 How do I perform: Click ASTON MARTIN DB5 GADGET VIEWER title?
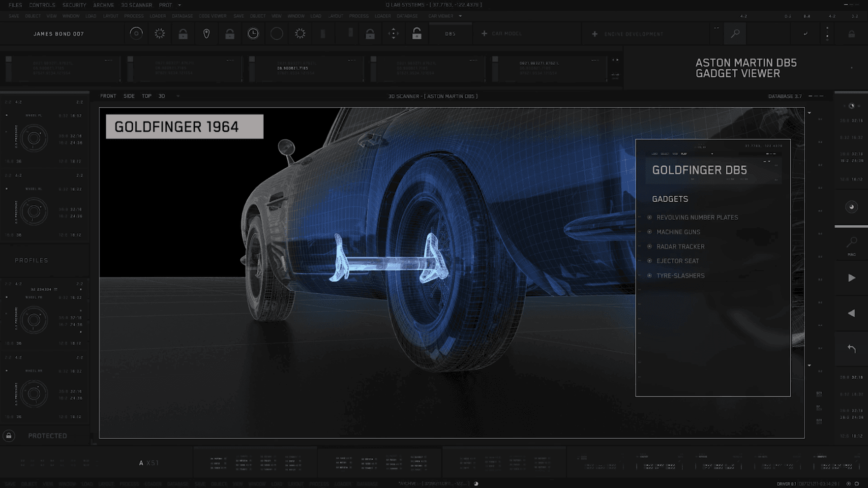(746, 68)
